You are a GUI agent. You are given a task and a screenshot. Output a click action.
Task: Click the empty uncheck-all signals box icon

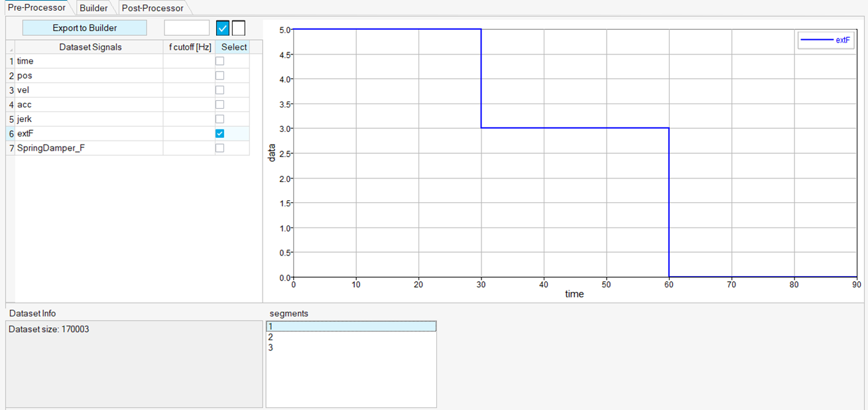pos(239,28)
